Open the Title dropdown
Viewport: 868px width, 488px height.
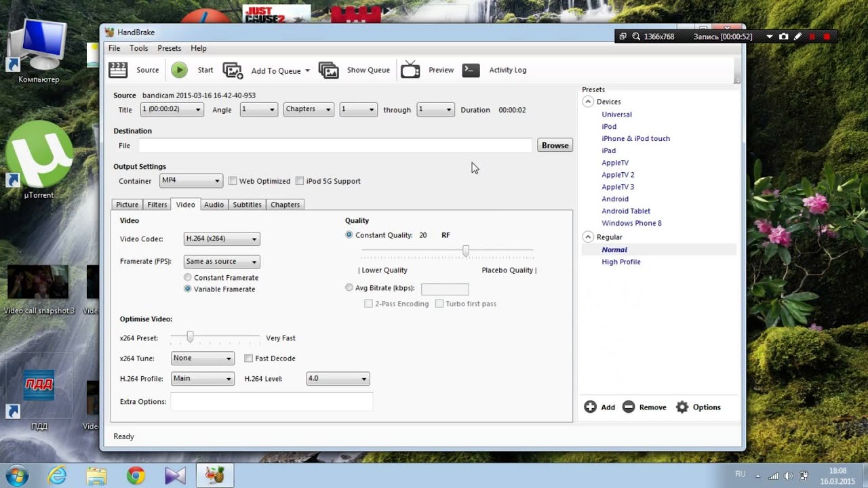pos(172,110)
